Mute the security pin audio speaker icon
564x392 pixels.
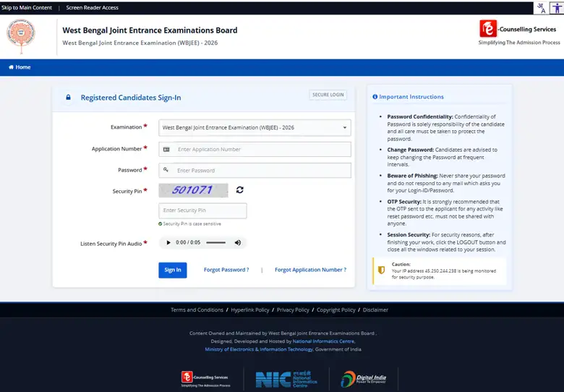click(x=238, y=243)
